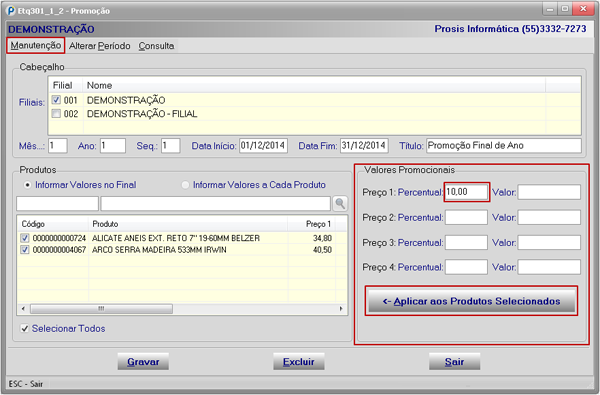Select Informar Valores a Cada Produto radio
The height and width of the screenshot is (395, 600).
pyautogui.click(x=185, y=185)
